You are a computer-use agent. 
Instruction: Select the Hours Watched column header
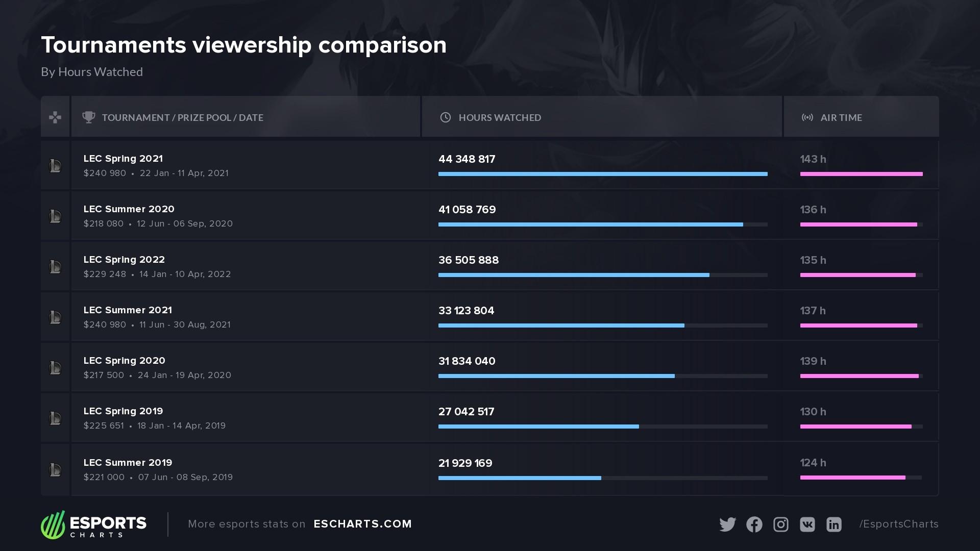[500, 117]
